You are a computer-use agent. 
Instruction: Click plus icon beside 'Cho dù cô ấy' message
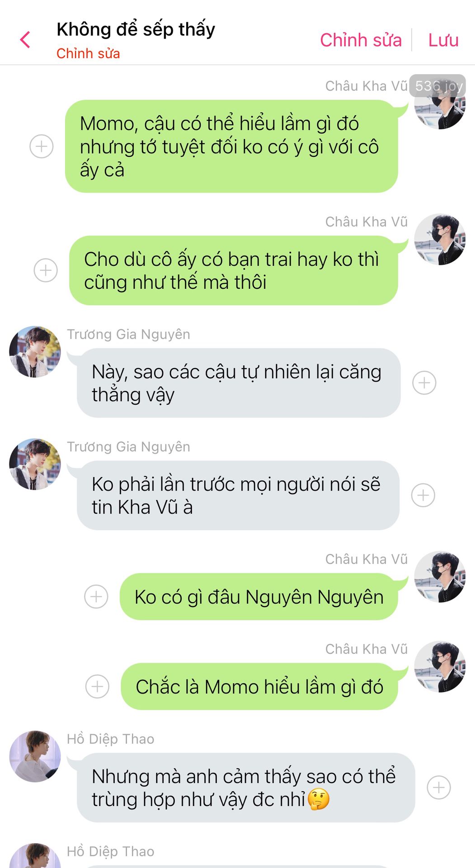click(x=46, y=270)
